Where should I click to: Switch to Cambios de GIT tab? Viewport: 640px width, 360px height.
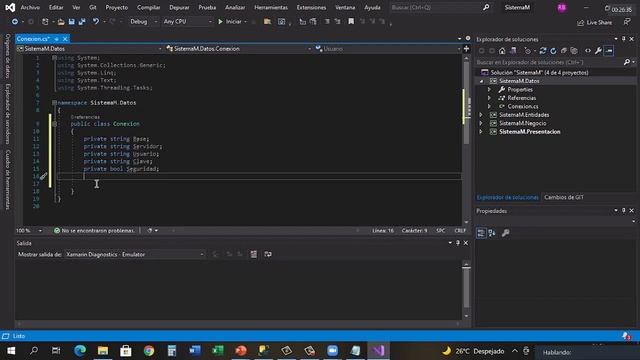click(564, 197)
